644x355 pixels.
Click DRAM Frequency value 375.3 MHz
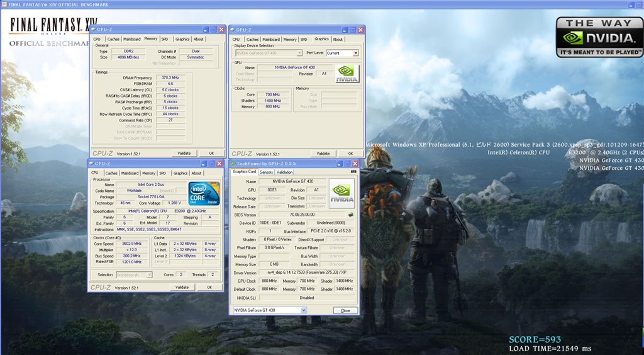tap(170, 77)
